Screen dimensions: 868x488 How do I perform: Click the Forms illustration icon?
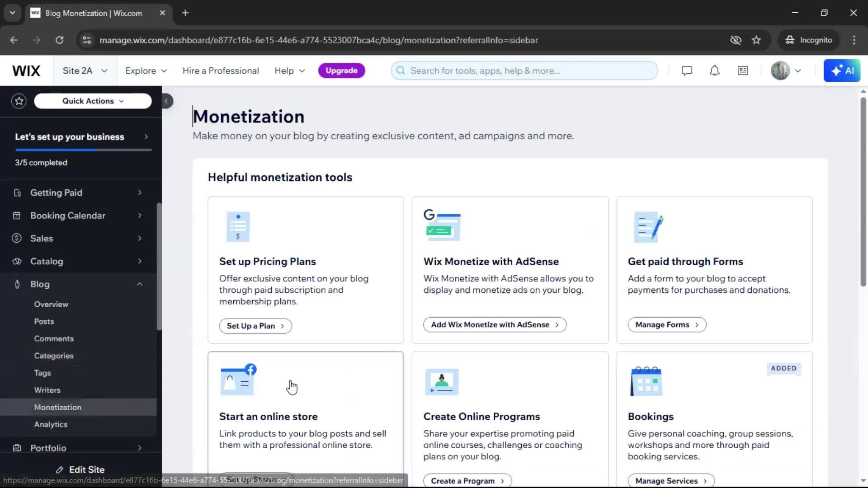[x=648, y=227]
